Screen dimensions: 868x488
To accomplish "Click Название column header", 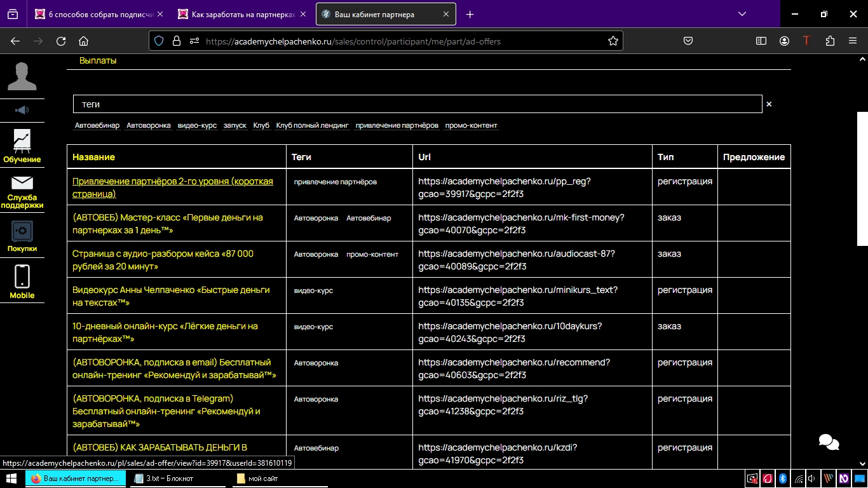I will tap(93, 157).
